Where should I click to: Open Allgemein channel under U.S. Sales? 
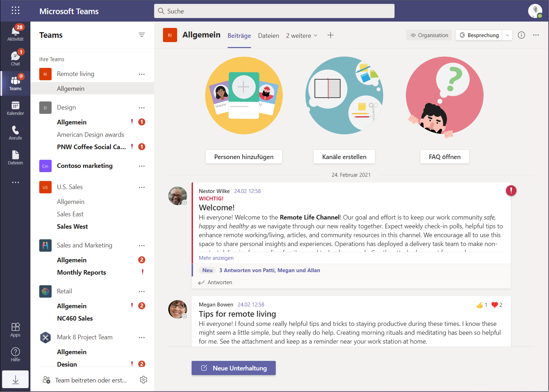tap(70, 202)
